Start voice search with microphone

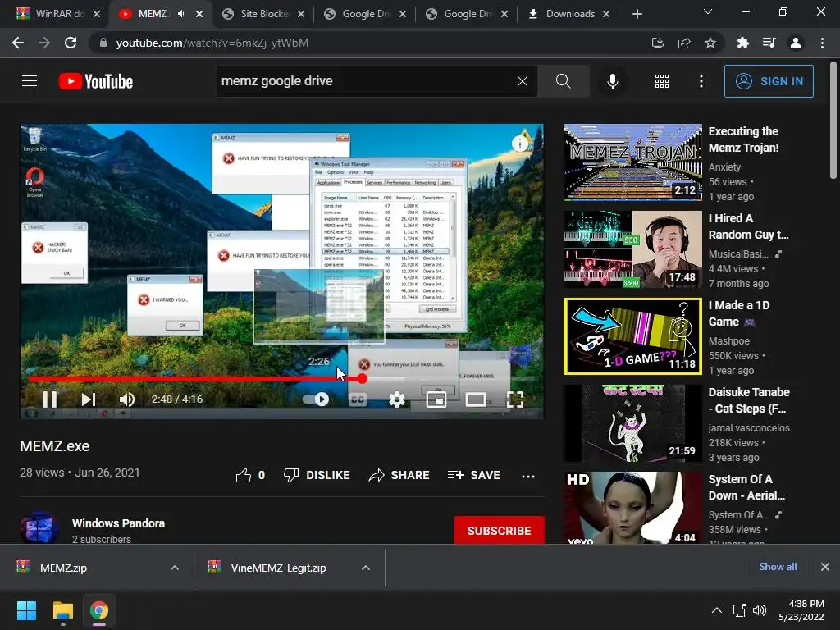(x=612, y=81)
